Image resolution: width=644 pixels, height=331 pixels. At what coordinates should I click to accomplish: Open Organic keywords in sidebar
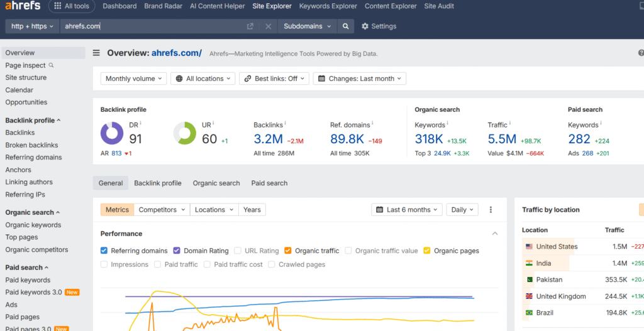click(33, 225)
